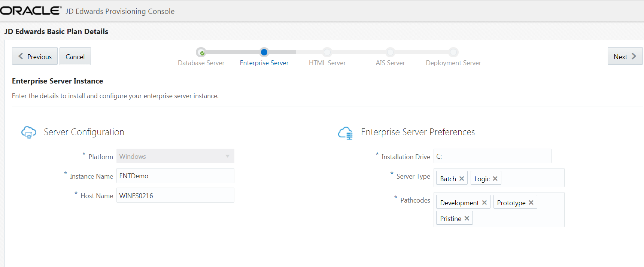
Task: Click the completed Database Server step marker
Action: [201, 52]
